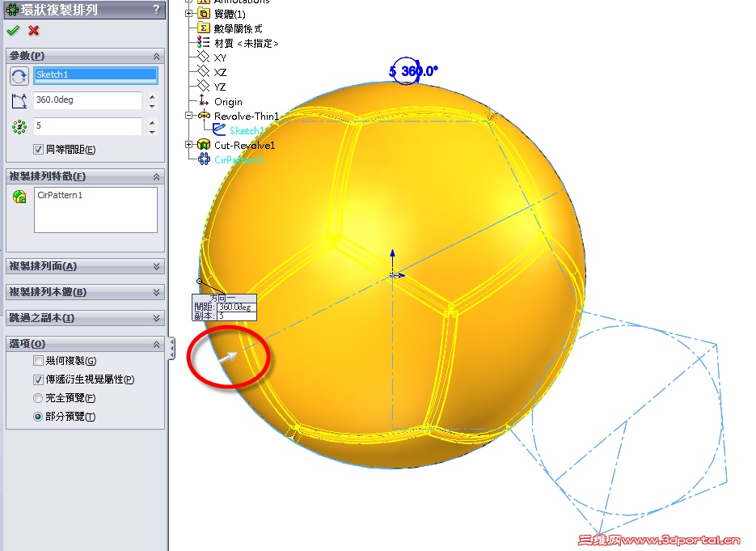This screenshot has width=756, height=551.
Task: Expand the 複製排列面(A) section
Action: [156, 266]
